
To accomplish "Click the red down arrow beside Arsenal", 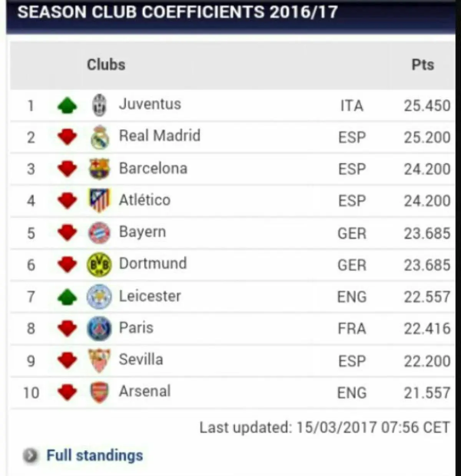I will click(x=67, y=392).
